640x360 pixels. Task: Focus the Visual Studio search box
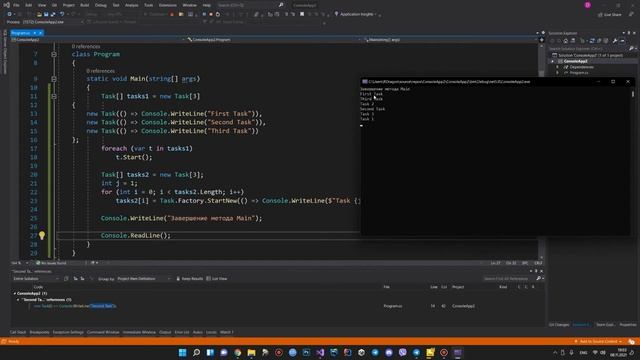click(250, 5)
